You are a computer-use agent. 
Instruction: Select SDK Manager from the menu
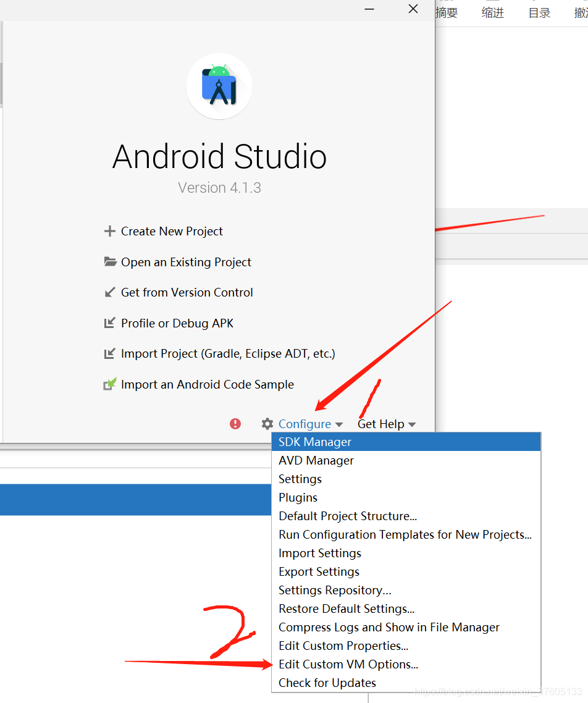(315, 442)
